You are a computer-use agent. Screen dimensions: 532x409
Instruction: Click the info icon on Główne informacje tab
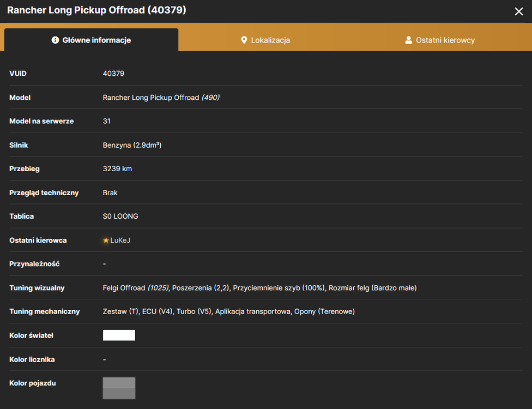(x=55, y=40)
